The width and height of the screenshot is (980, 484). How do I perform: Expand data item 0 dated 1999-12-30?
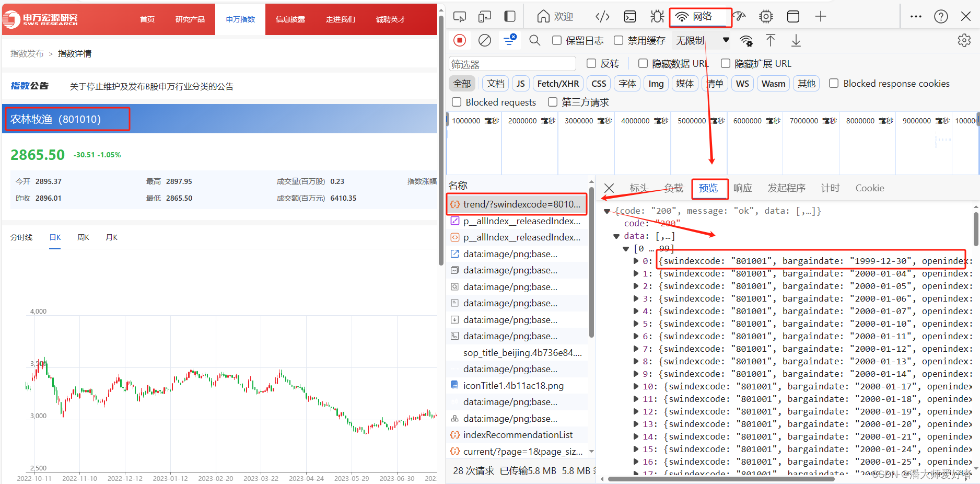(x=636, y=261)
